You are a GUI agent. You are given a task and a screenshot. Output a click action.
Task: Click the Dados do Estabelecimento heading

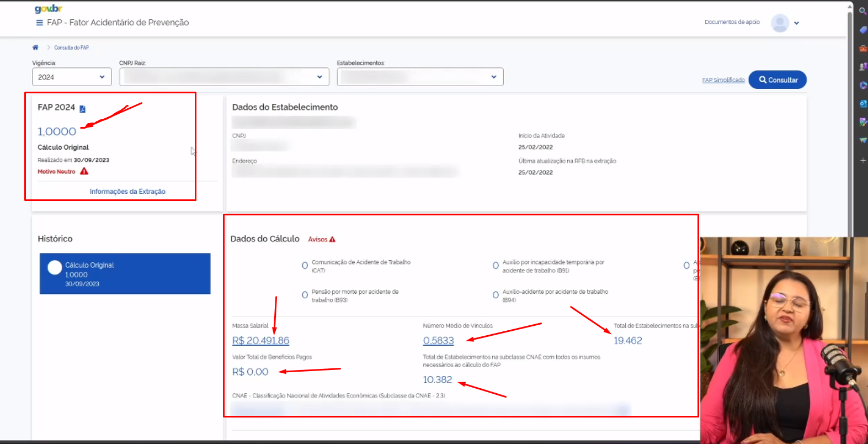[285, 107]
